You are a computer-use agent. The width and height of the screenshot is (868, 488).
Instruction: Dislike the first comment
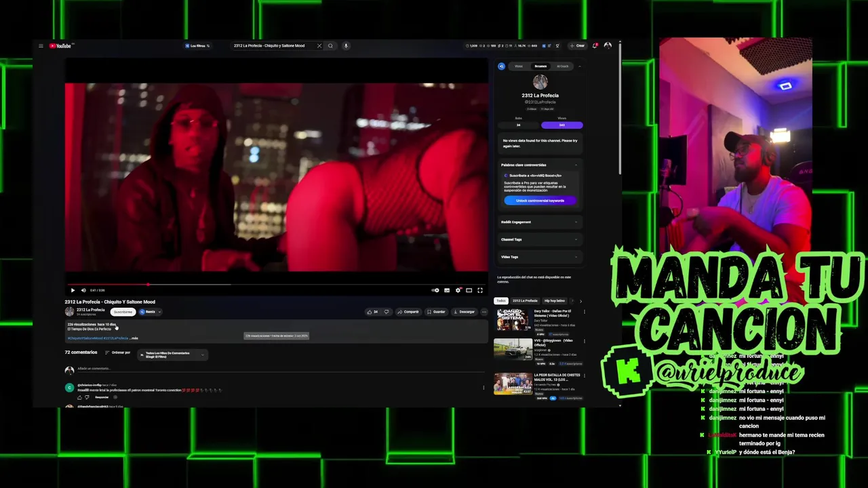[x=87, y=397]
